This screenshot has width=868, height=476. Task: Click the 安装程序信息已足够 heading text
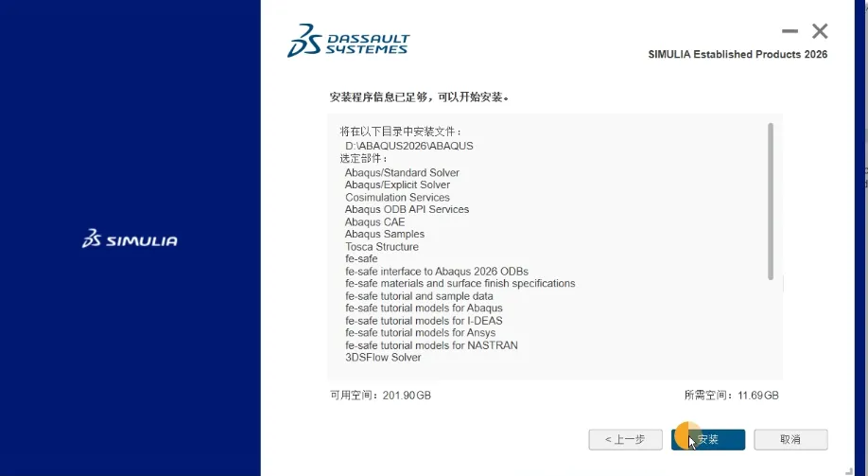[419, 97]
